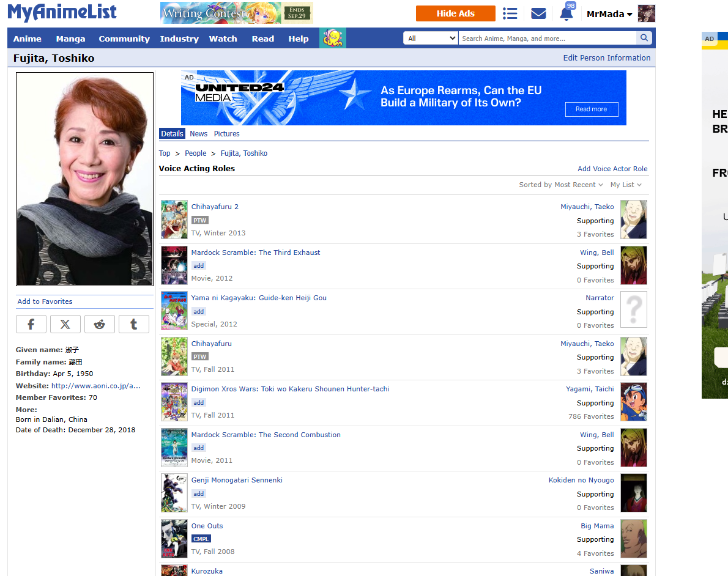Click Add to Favorites link
Image resolution: width=728 pixels, height=576 pixels.
pos(45,301)
